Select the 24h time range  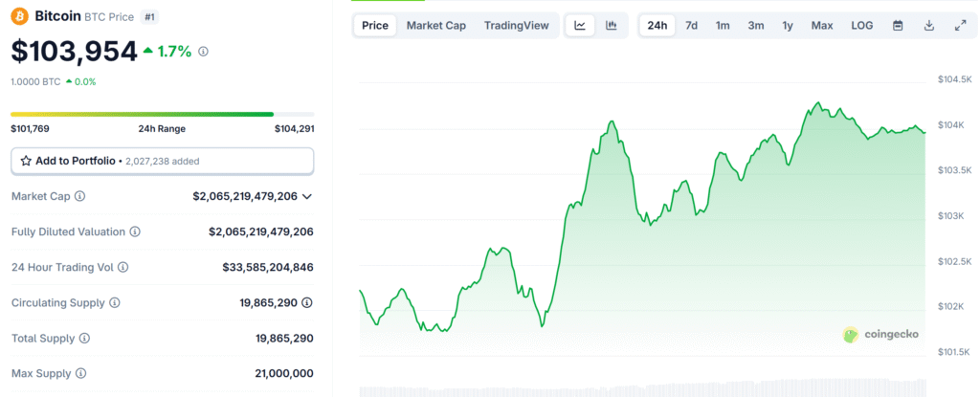click(x=657, y=26)
